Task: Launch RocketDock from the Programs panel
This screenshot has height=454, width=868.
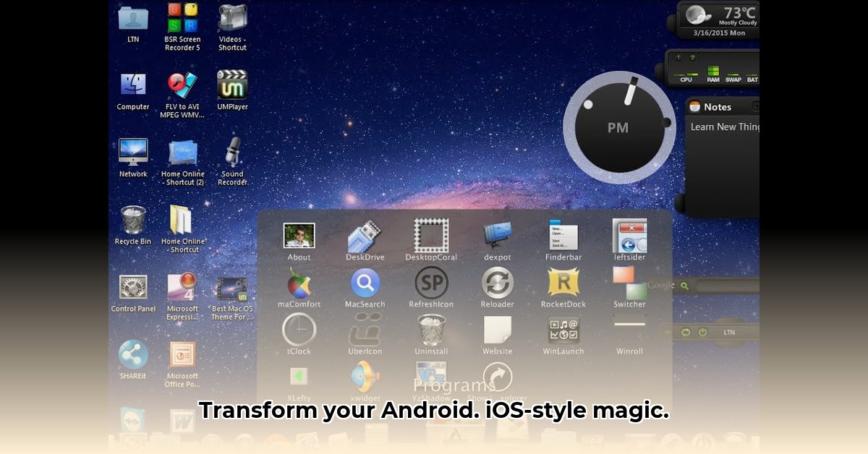Action: click(x=563, y=284)
